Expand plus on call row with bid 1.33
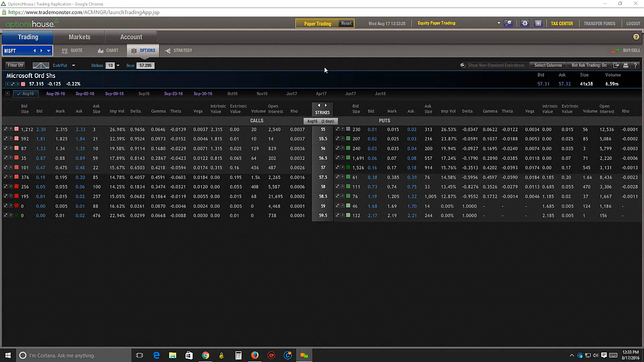Screen dimensions: 644x362 tap(11, 148)
